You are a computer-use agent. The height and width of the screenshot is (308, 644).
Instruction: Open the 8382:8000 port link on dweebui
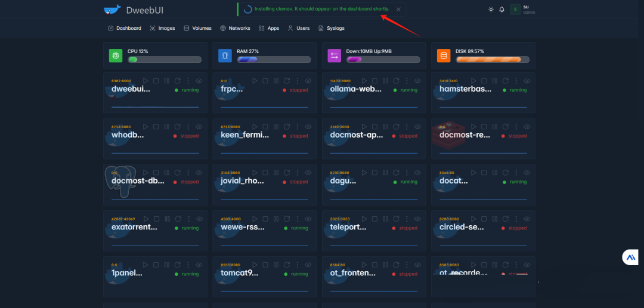[121, 80]
